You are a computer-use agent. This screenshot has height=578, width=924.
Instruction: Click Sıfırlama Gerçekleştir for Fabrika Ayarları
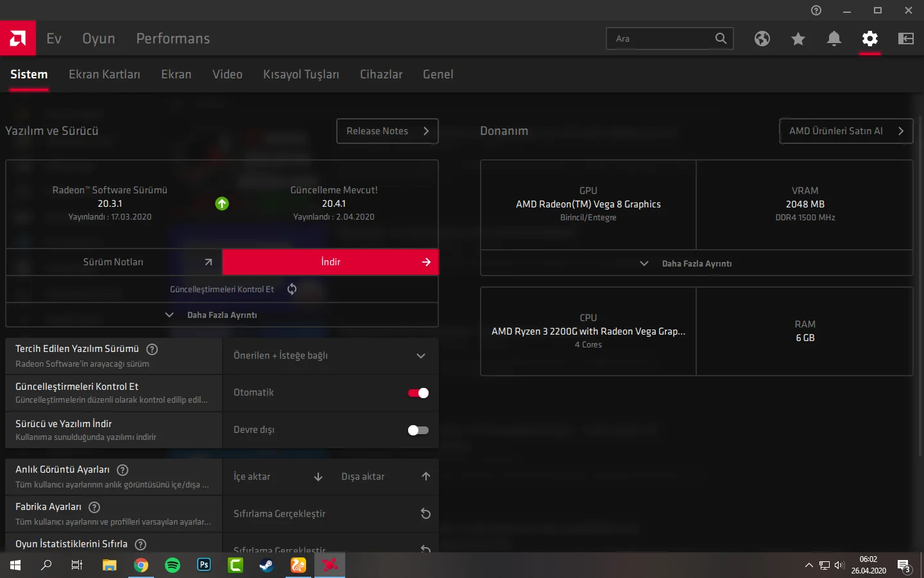click(x=330, y=514)
